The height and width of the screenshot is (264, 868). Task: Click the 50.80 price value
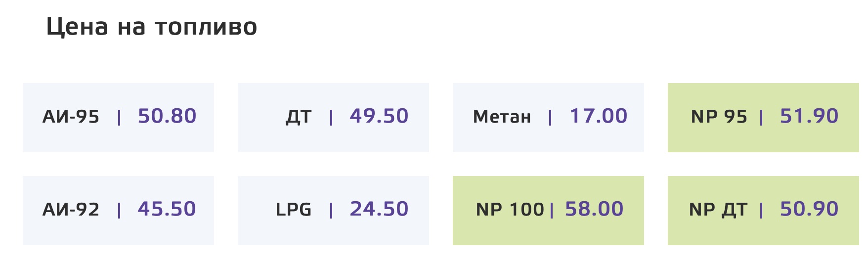pos(167,116)
